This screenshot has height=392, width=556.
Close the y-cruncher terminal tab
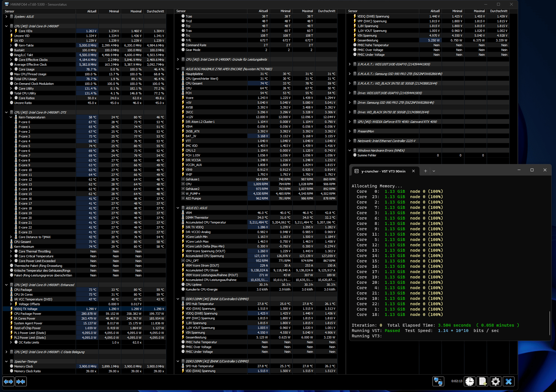(413, 171)
